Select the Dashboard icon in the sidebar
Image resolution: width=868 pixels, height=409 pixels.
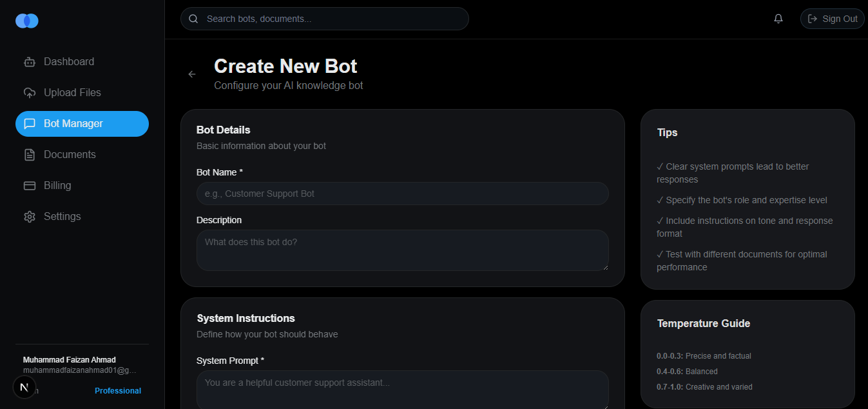tap(30, 61)
